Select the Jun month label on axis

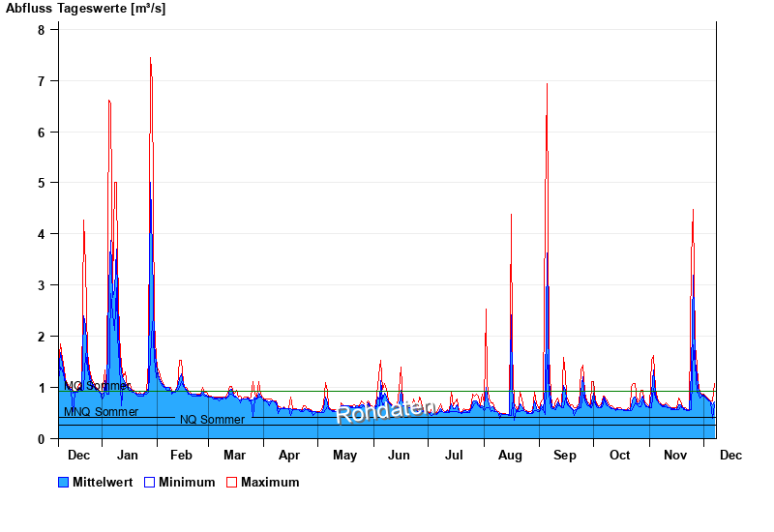(399, 456)
